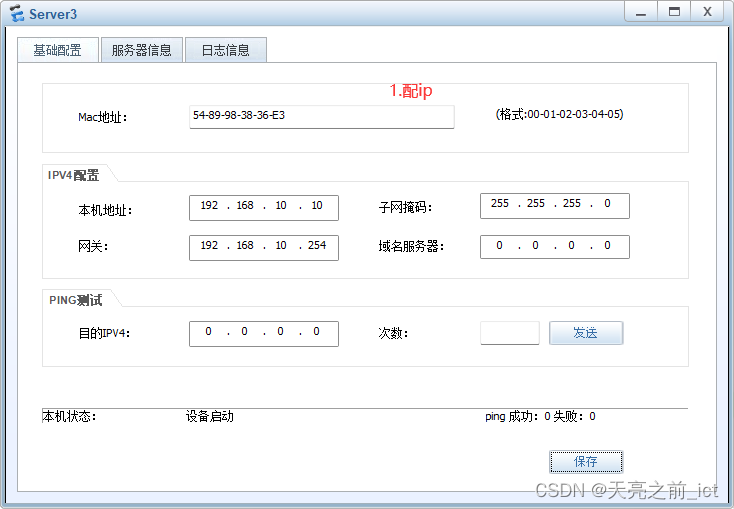Click the Mac地址 input field
This screenshot has width=734, height=509.
[322, 117]
